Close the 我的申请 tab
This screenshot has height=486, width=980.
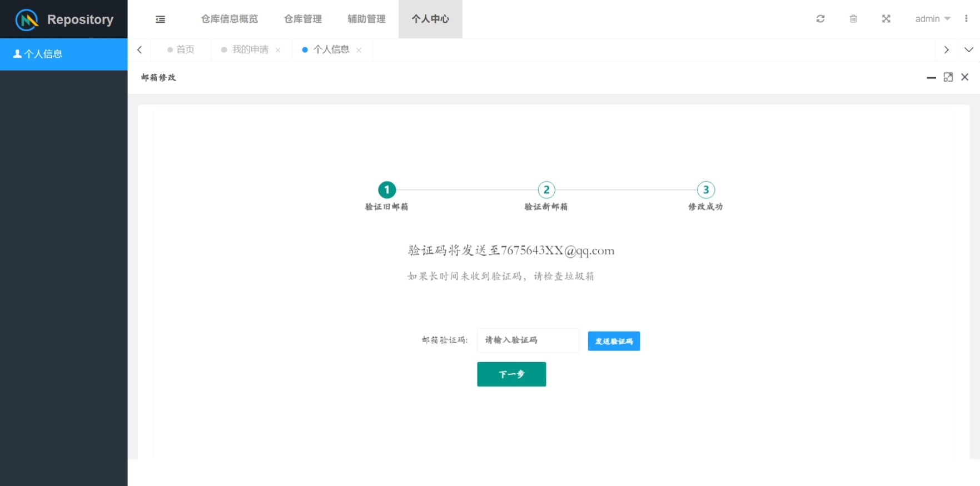click(278, 50)
